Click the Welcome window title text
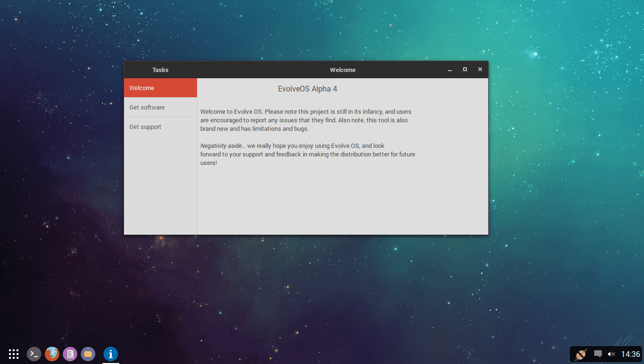 (x=343, y=70)
